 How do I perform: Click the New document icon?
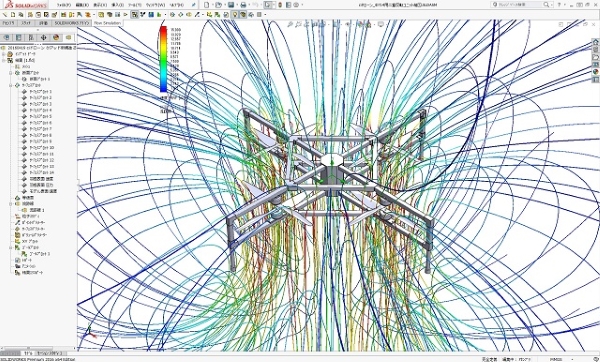point(207,5)
